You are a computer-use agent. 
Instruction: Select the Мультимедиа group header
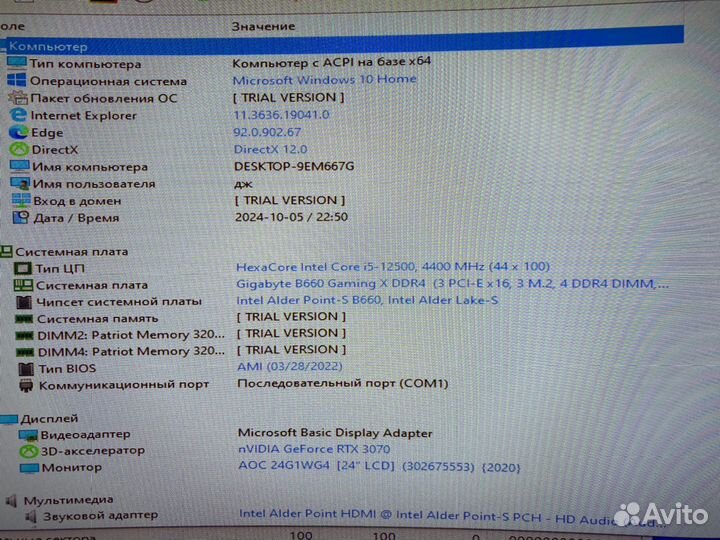(x=68, y=499)
